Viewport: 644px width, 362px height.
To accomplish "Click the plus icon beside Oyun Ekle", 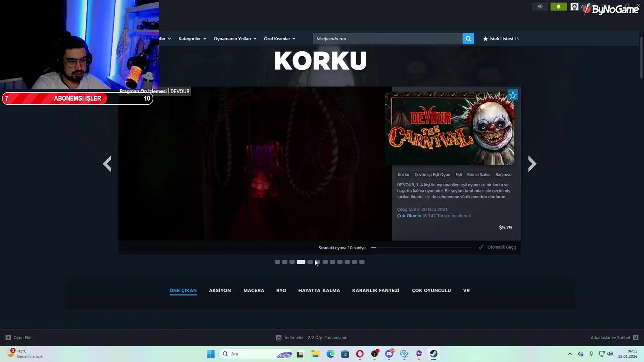I will [x=8, y=338].
